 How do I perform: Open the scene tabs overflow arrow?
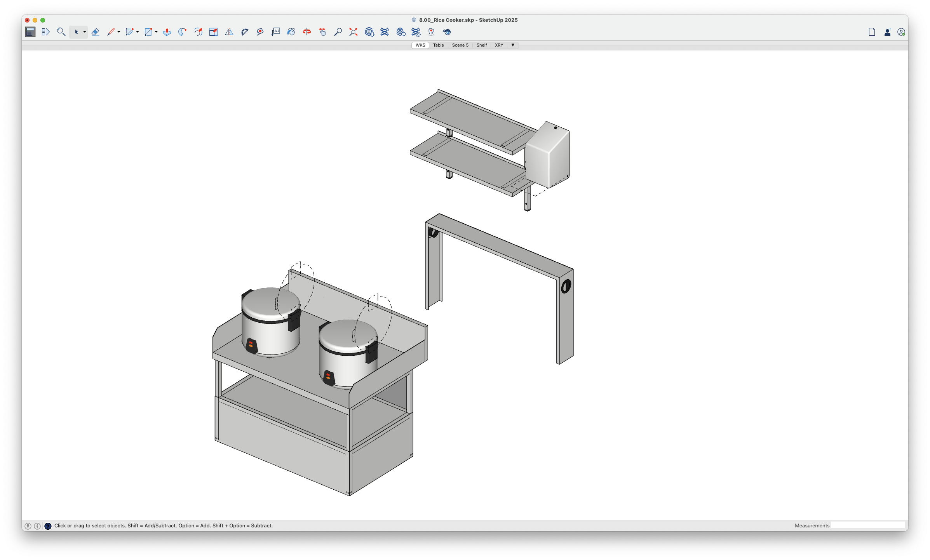(513, 45)
